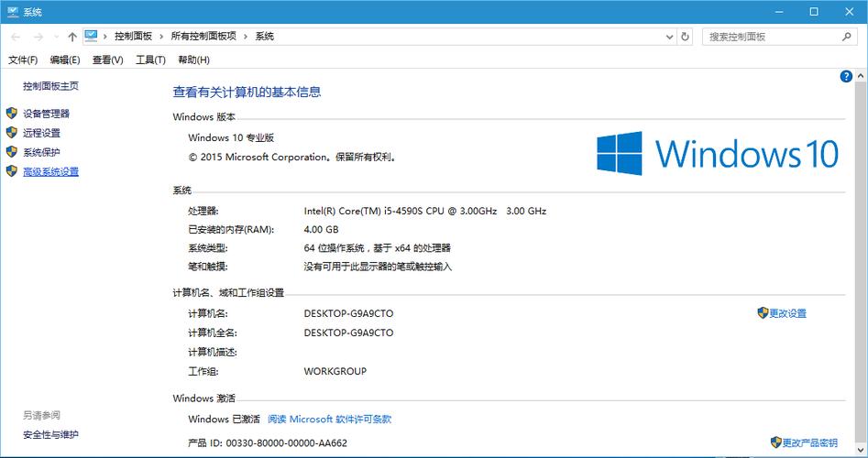The width and height of the screenshot is (868, 458).
Task: Click shield icon beside 更改产品密钥
Action: (x=776, y=442)
